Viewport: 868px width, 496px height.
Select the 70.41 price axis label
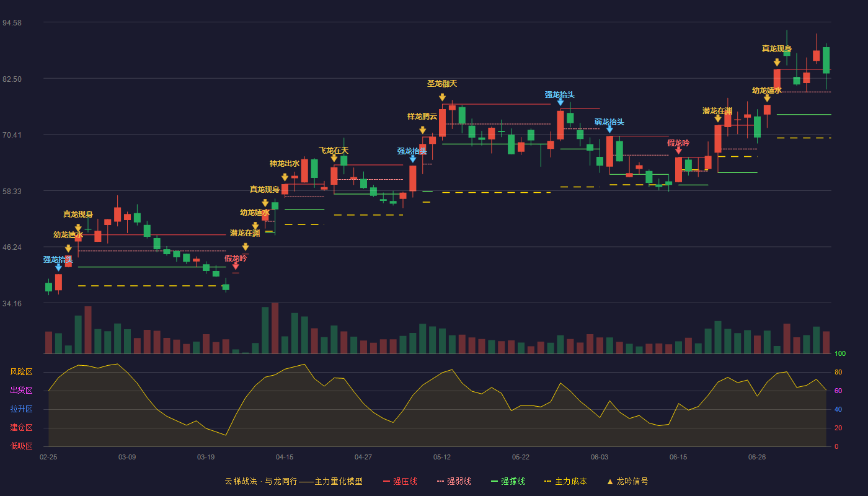click(12, 135)
